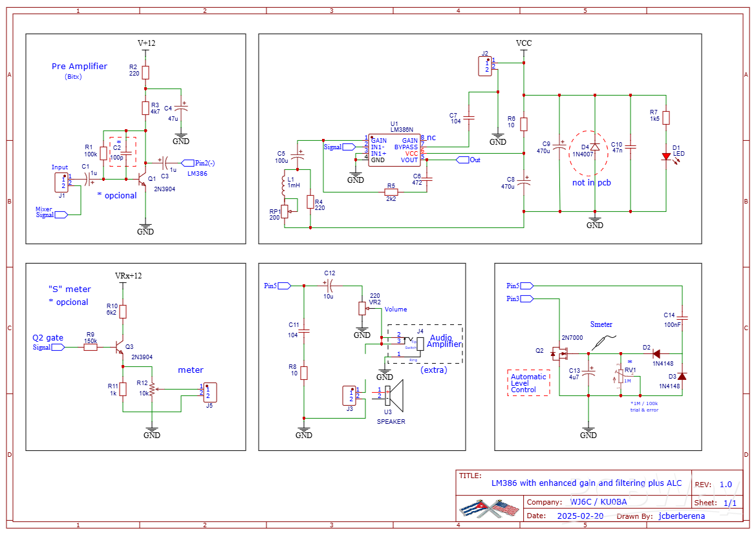The width and height of the screenshot is (756, 535).
Task: Click the Cuba and USA flags logo
Action: (x=488, y=509)
